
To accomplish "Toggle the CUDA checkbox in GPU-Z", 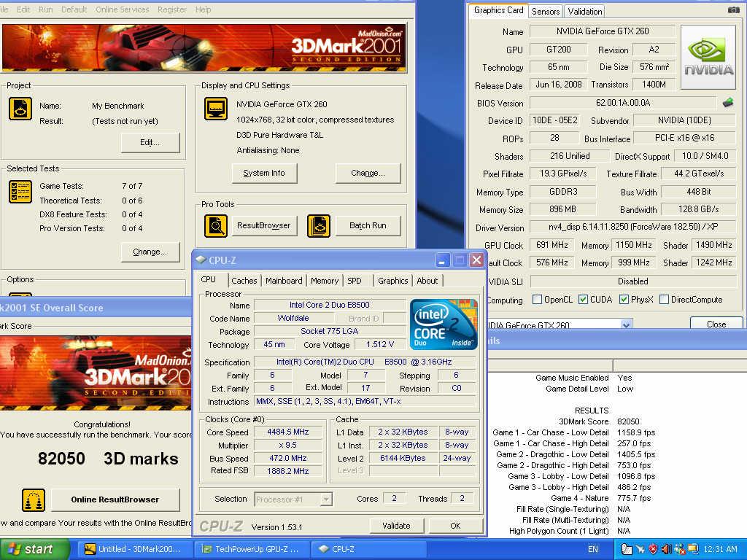I will (x=583, y=300).
